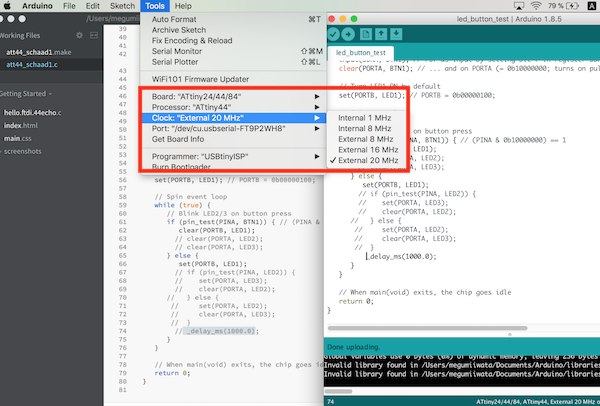Expand the Port usbserial submenu
The height and width of the screenshot is (406, 600).
[x=233, y=129]
